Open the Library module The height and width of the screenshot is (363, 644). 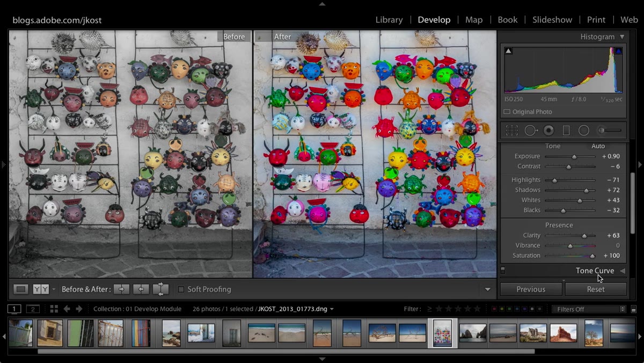coord(389,20)
